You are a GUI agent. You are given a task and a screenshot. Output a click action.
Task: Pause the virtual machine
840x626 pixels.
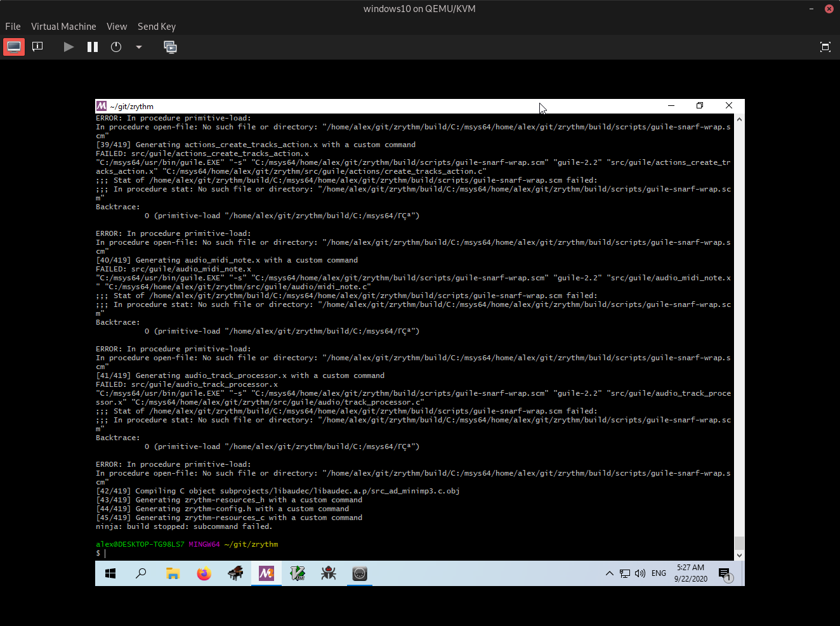point(93,47)
